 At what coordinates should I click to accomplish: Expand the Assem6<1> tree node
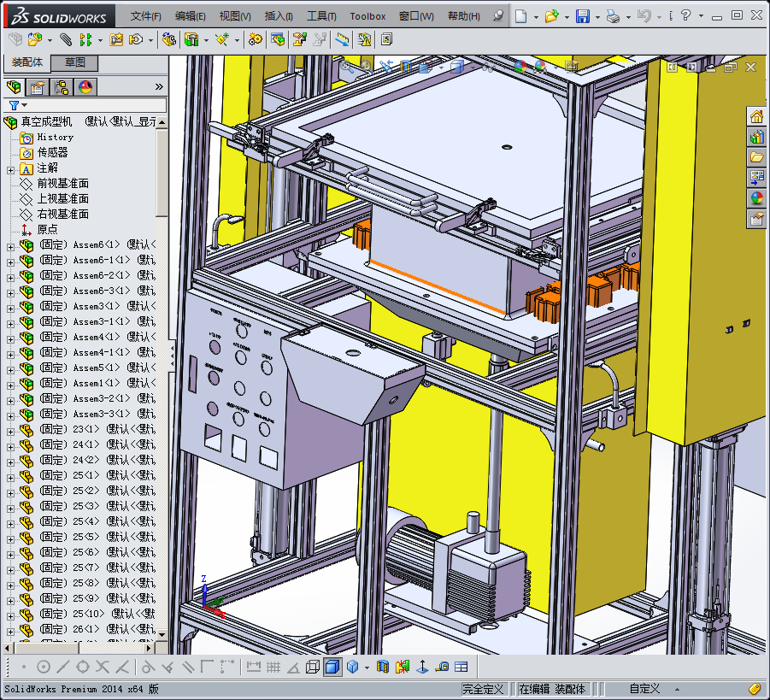[x=10, y=245]
